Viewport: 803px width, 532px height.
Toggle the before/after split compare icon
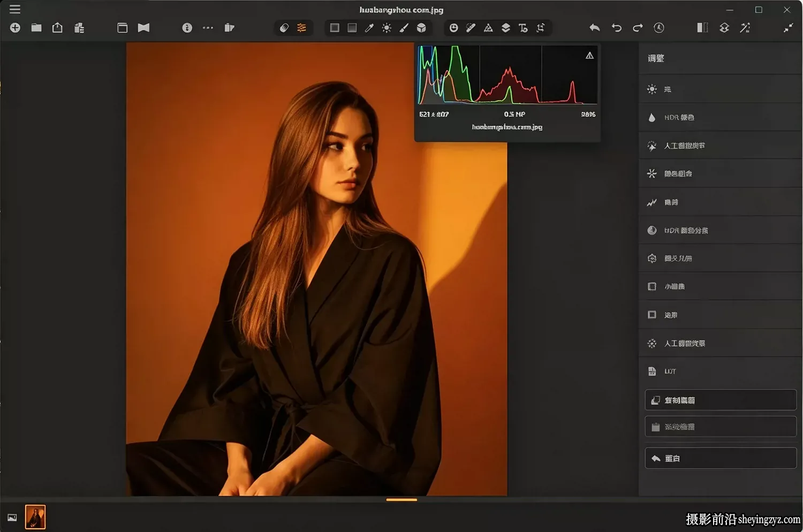(x=702, y=28)
